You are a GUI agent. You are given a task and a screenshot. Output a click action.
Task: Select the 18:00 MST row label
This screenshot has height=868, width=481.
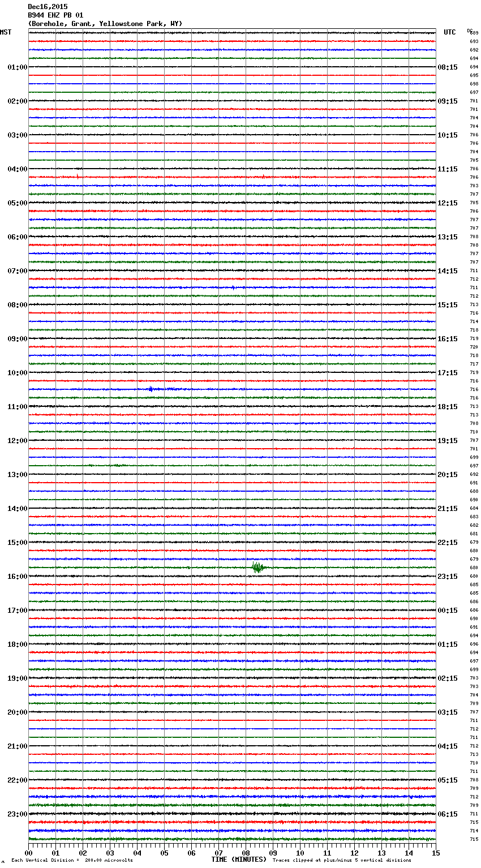(x=17, y=644)
